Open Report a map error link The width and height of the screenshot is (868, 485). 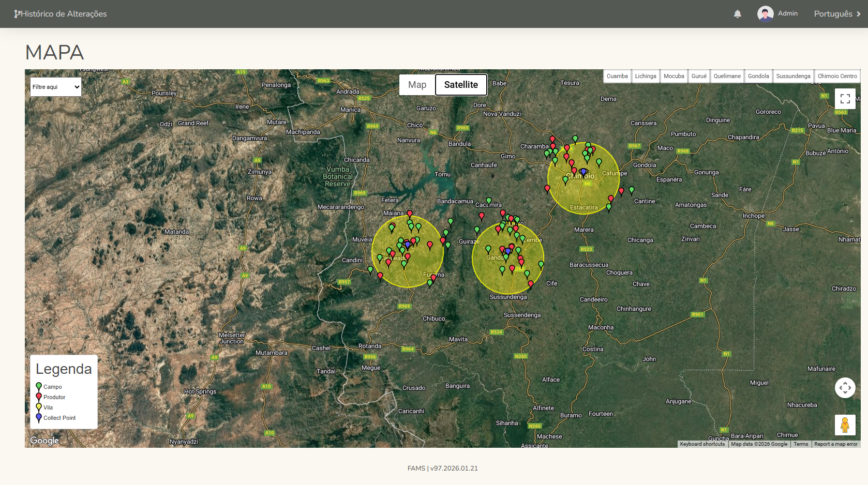pos(835,444)
